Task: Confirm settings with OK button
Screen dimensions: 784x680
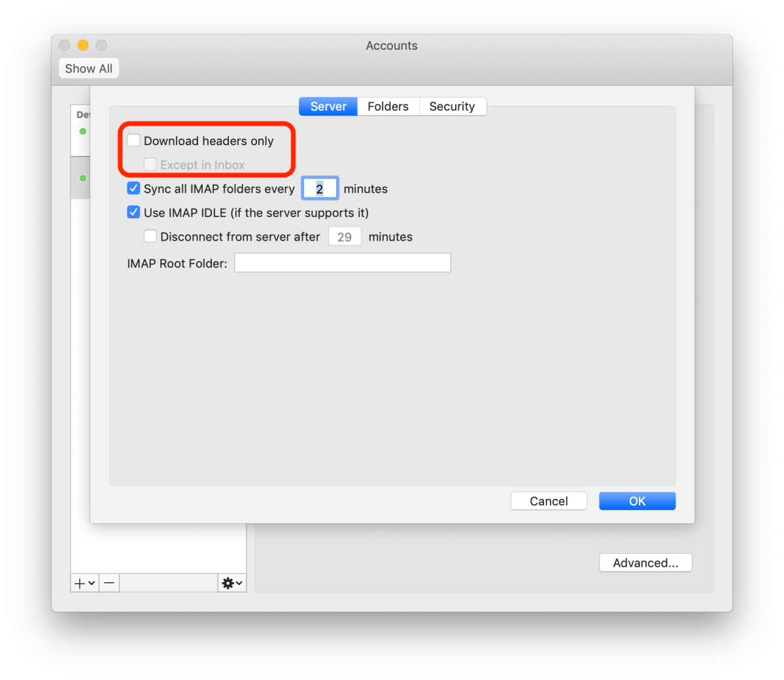Action: coord(637,501)
